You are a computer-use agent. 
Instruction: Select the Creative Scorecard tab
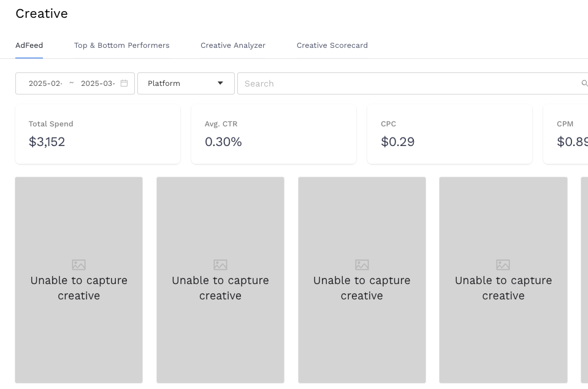point(332,45)
